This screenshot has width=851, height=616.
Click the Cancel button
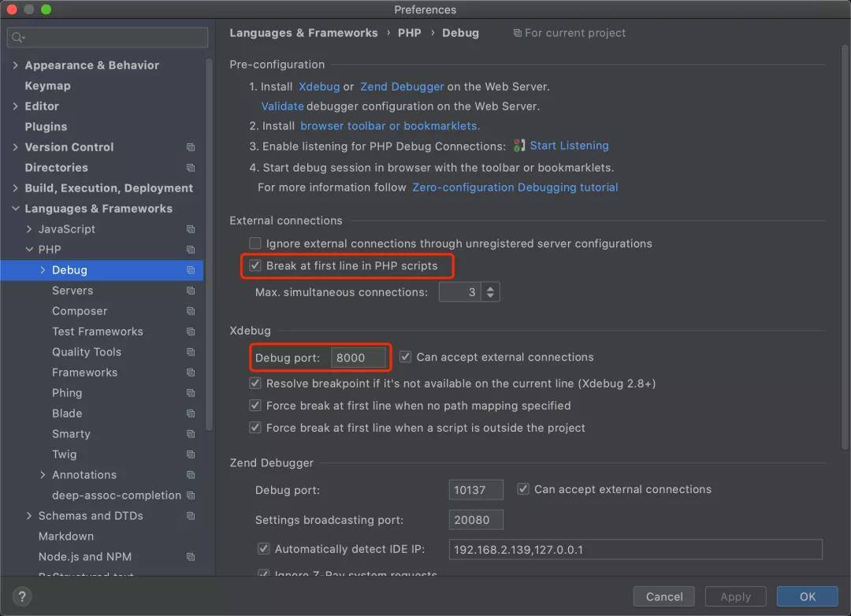pos(663,597)
